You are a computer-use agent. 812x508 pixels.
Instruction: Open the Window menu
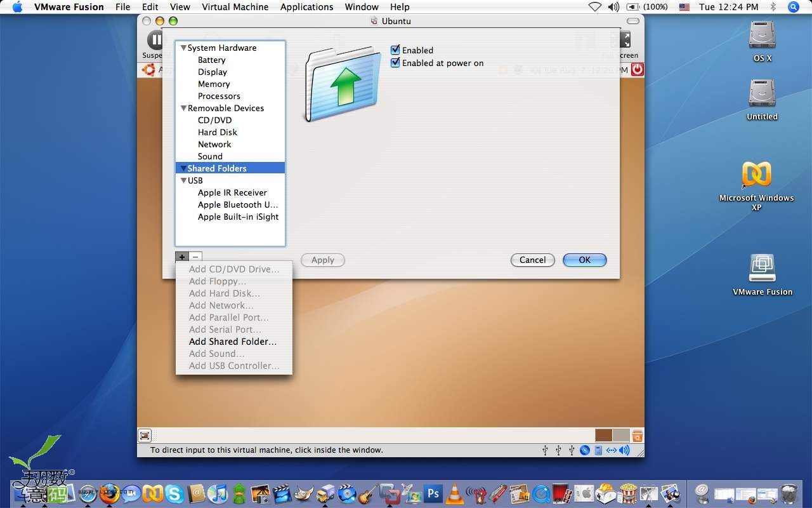pyautogui.click(x=362, y=7)
